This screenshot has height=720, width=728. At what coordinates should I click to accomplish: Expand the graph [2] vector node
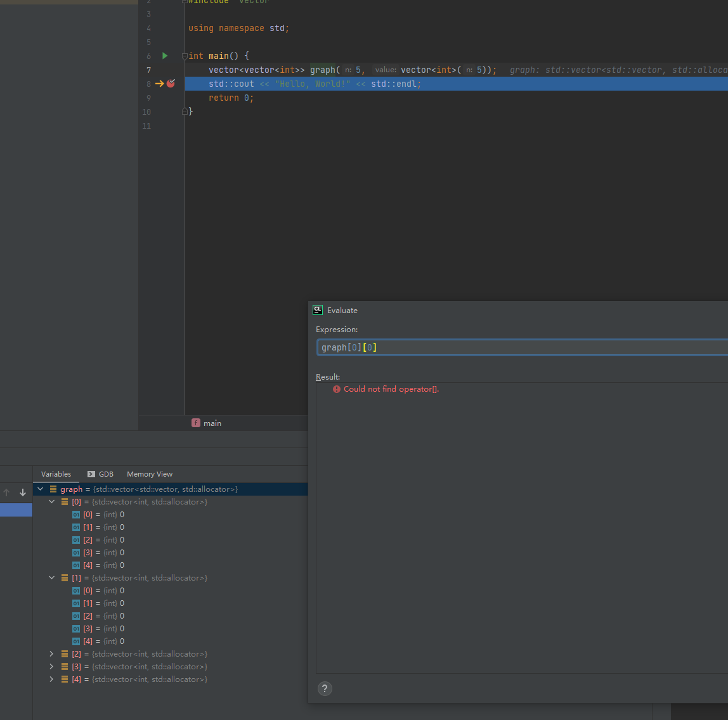pyautogui.click(x=51, y=653)
